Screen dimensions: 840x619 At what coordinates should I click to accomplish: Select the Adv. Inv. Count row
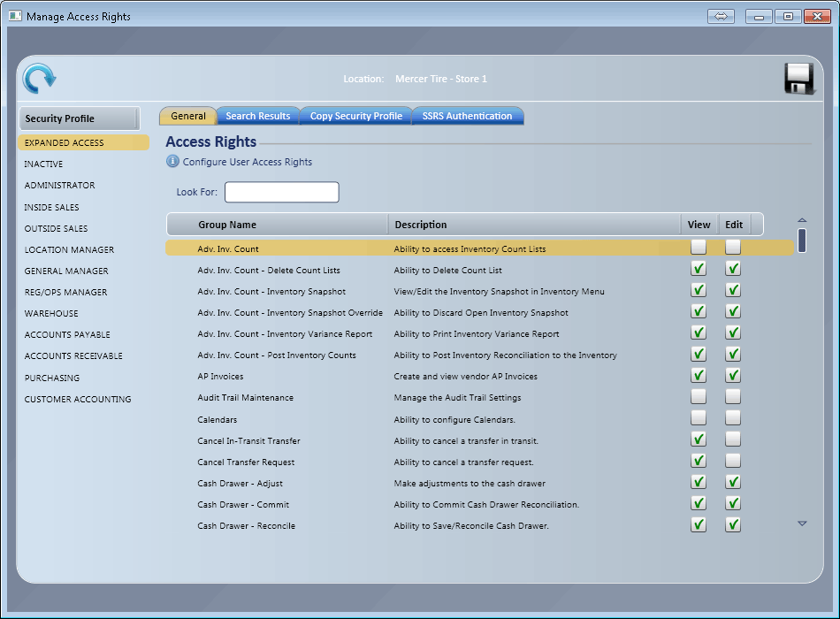click(479, 248)
